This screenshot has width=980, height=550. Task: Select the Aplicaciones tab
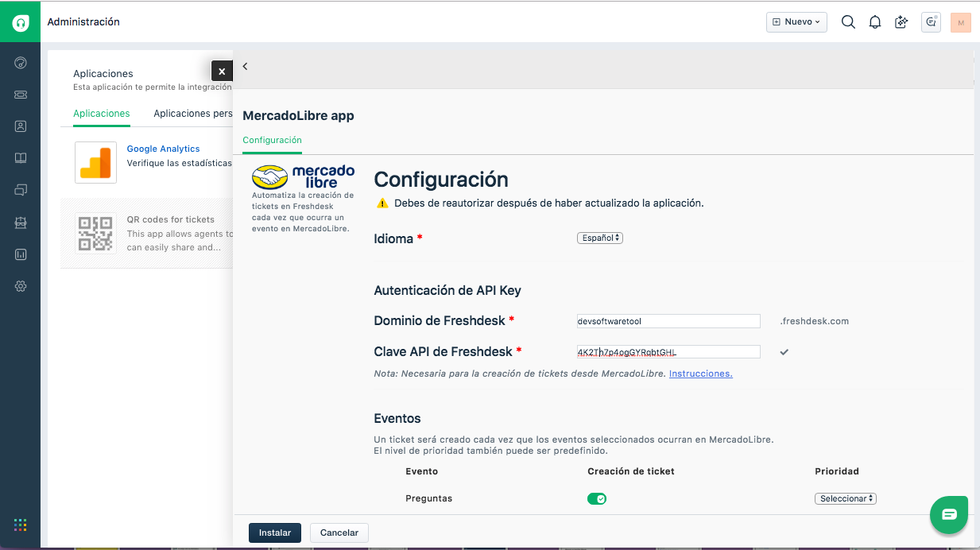coord(102,114)
